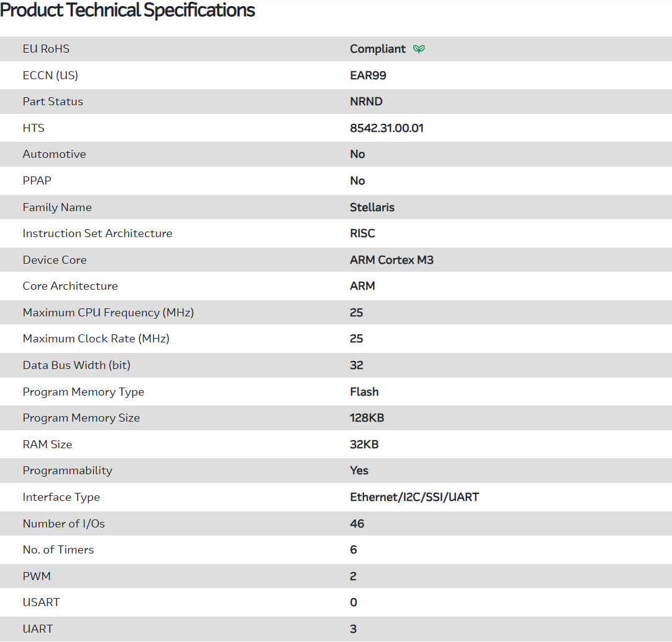This screenshot has width=672, height=642.
Task: Select the Flash program memory type value
Action: [x=364, y=392]
